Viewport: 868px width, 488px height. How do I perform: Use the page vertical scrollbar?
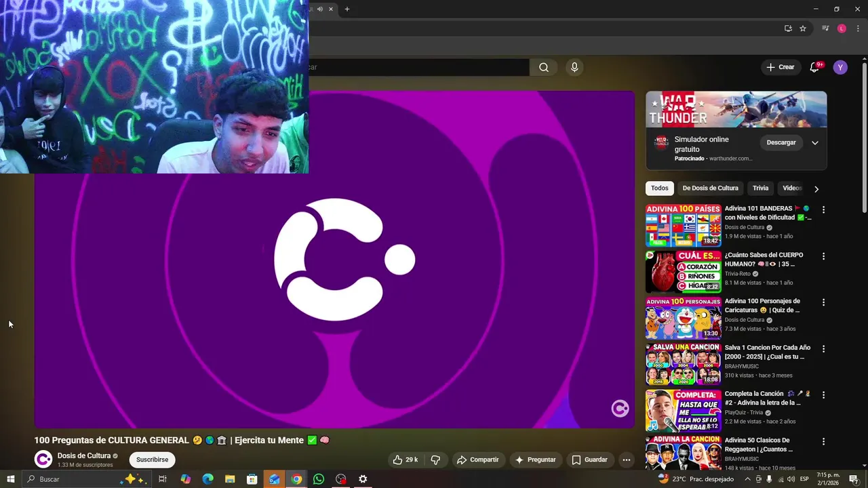[864, 139]
